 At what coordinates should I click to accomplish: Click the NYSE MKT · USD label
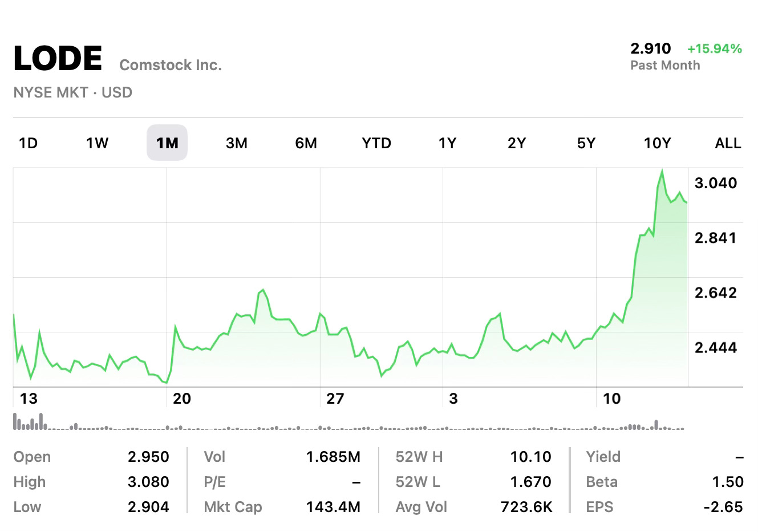coord(72,92)
